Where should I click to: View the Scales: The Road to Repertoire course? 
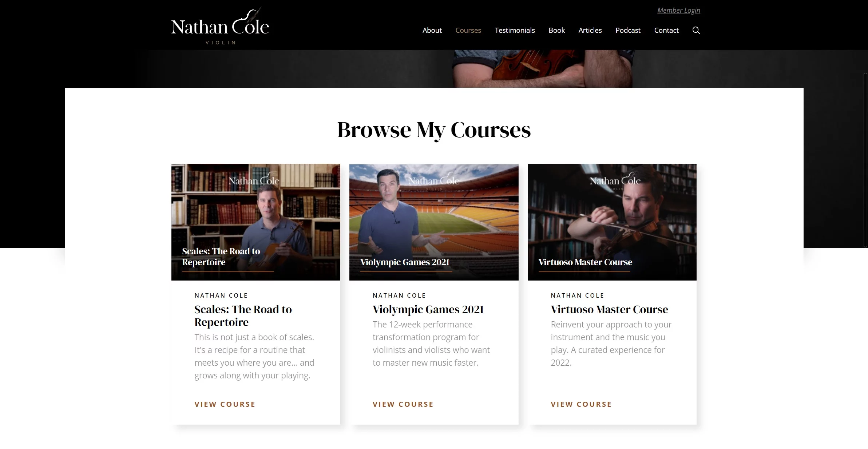(225, 404)
